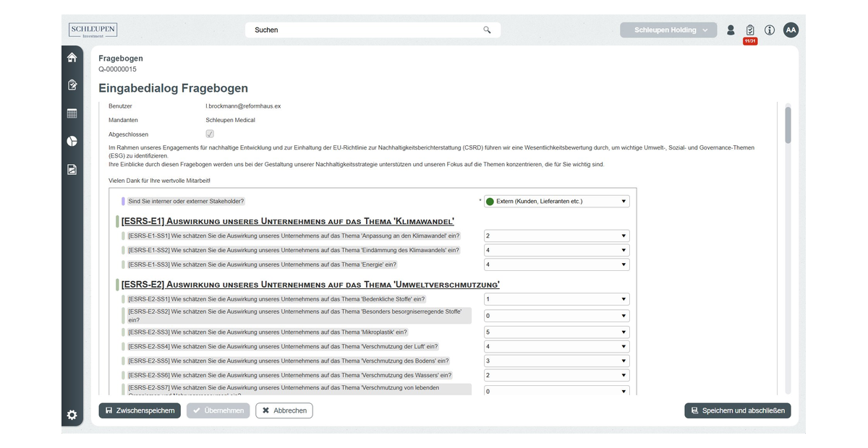Open the report icon in sidebar

click(72, 170)
